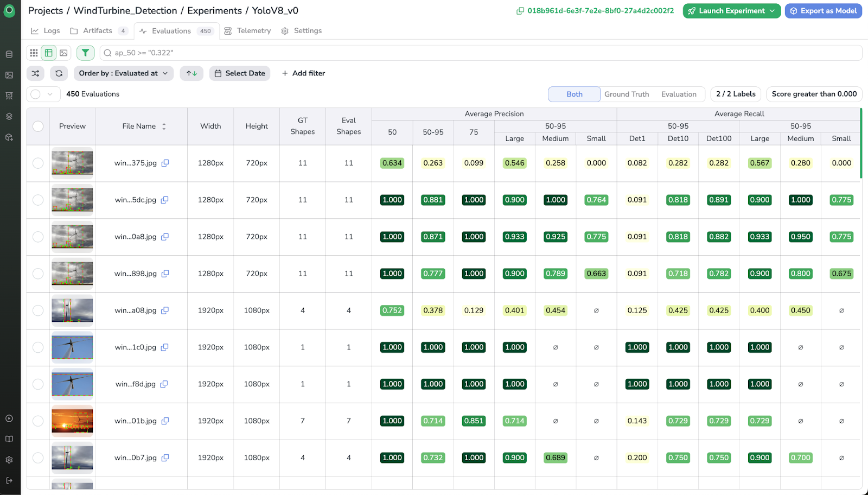Image resolution: width=868 pixels, height=495 pixels.
Task: Toggle the sort direction arrows button
Action: click(x=192, y=73)
